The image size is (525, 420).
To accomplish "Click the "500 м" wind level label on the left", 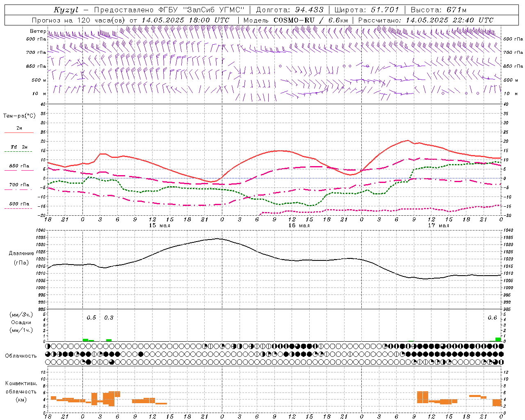I will tap(39, 80).
